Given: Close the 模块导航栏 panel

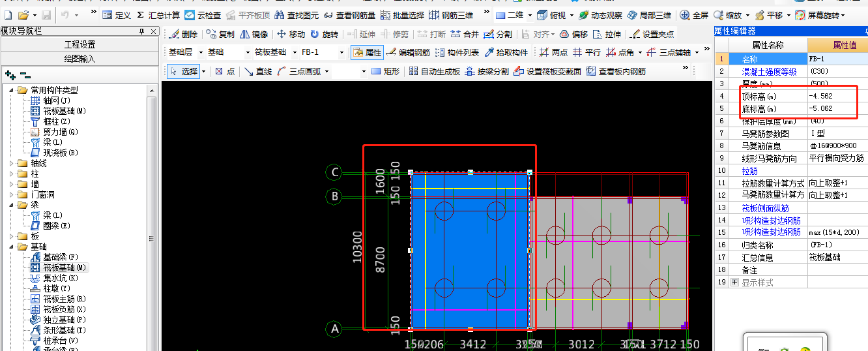Looking at the screenshot, I should point(154,31).
